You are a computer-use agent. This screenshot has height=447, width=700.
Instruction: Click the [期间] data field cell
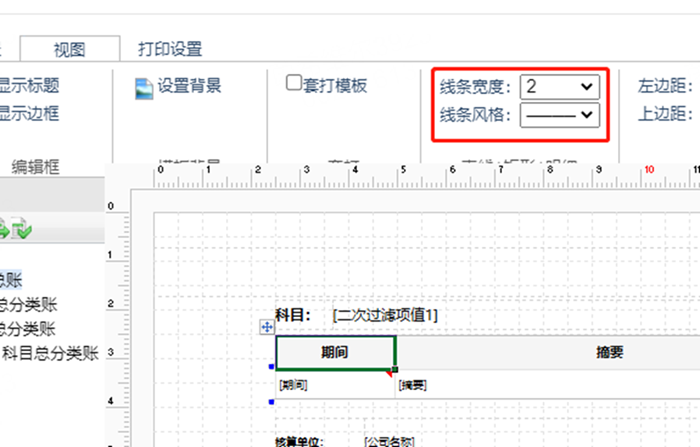coord(335,384)
